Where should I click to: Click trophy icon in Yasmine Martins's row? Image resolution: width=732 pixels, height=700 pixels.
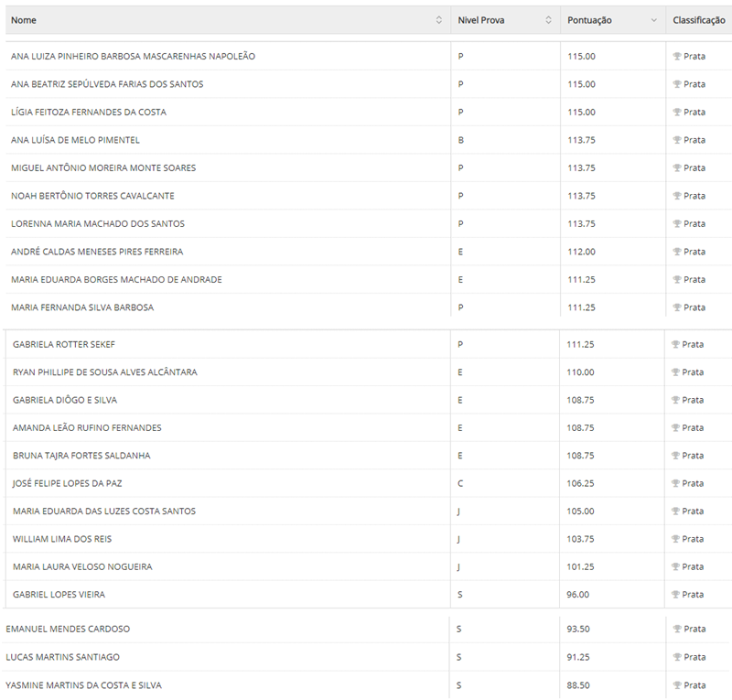677,685
